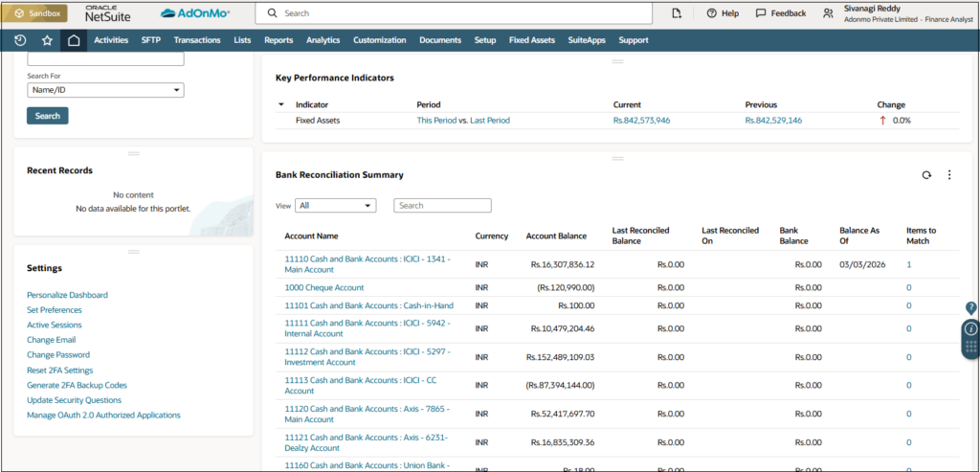Open the View All dropdown

[x=336, y=206]
